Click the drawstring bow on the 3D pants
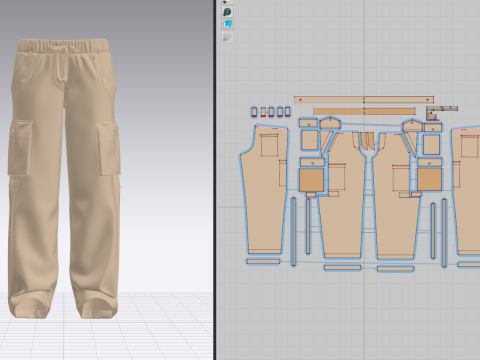480x360 pixels. (61, 63)
